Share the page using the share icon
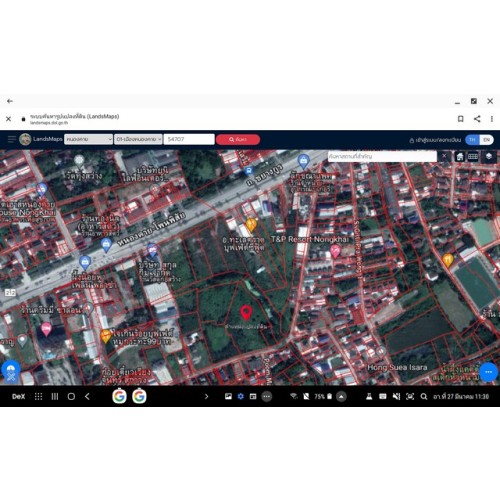 coord(477,119)
